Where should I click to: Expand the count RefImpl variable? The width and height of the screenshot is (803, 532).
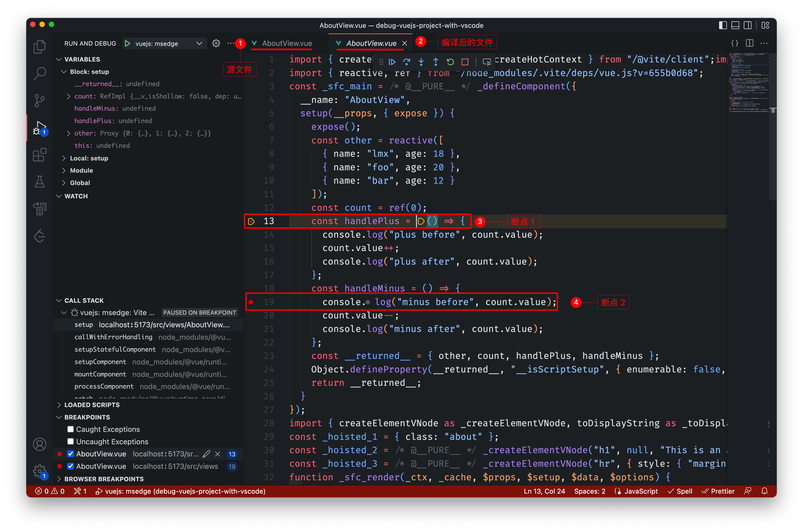click(69, 96)
